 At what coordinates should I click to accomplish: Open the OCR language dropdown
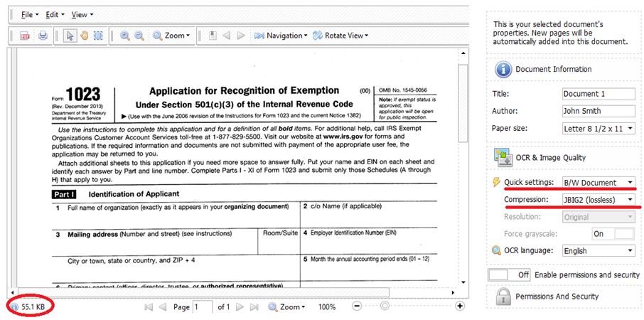coord(599,250)
